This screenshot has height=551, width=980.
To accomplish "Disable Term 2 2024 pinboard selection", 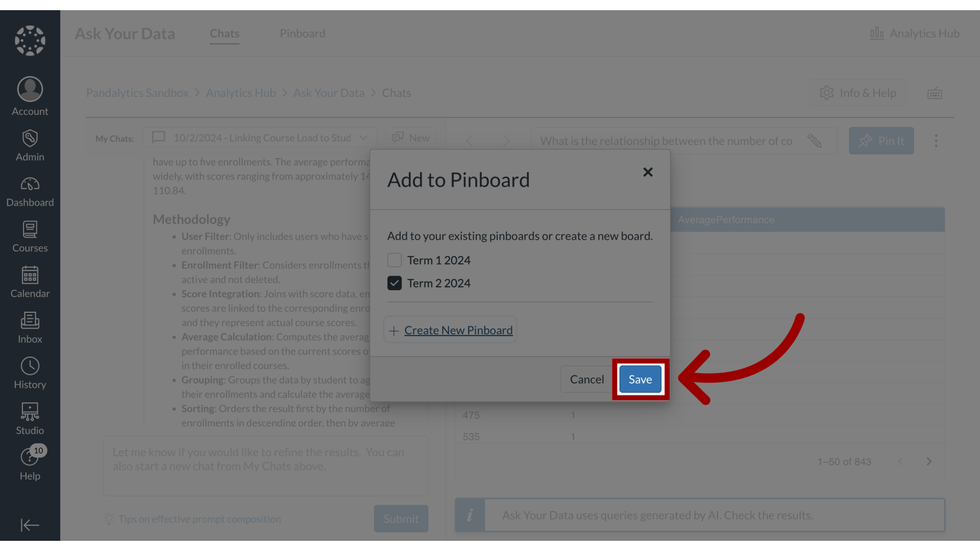I will [x=395, y=283].
